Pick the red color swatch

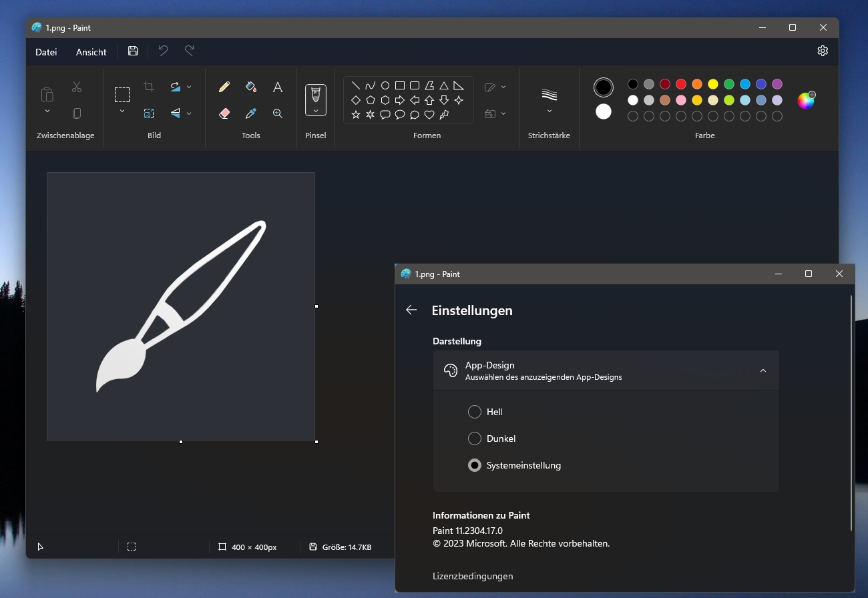click(681, 84)
